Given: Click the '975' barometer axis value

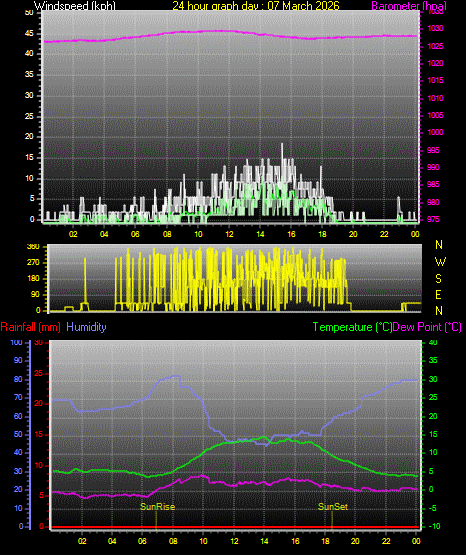Looking at the screenshot, I should (433, 219).
